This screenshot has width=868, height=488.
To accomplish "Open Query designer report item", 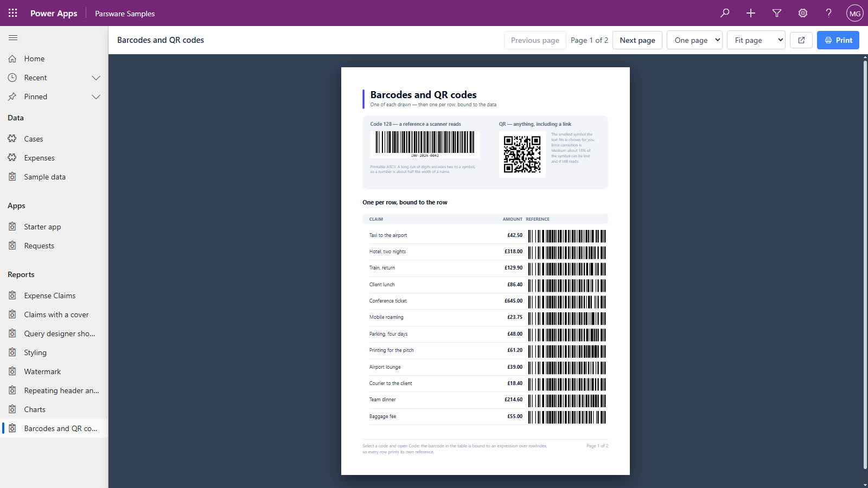I will pos(54,333).
